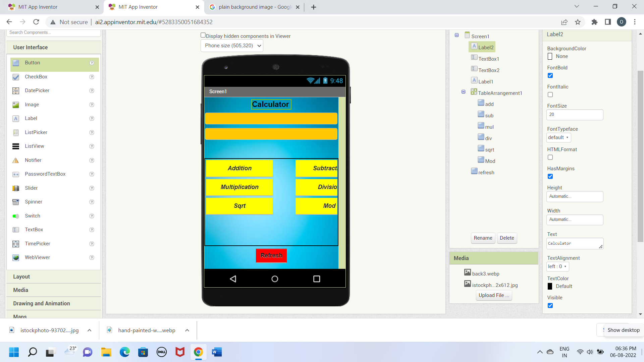Toggle Display hidden components in Viewer
The image size is (644, 362).
tap(203, 35)
